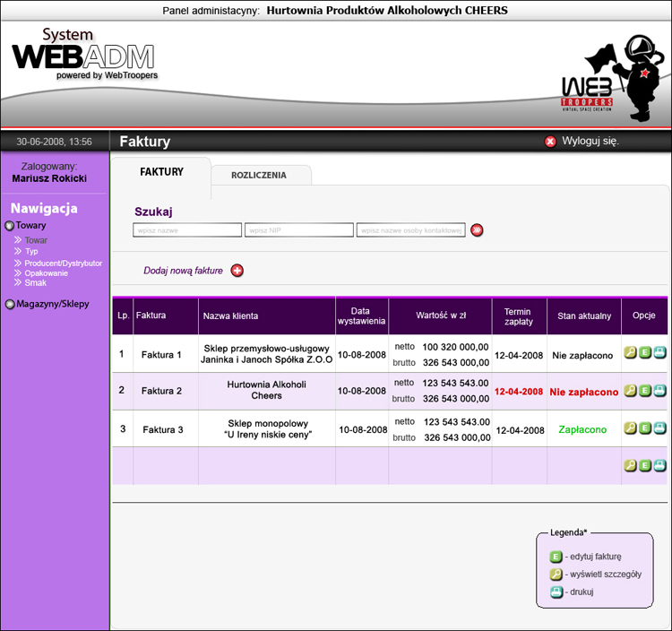The image size is (672, 631).
Task: Edit Faktura 3 with E icon
Action: [x=644, y=428]
